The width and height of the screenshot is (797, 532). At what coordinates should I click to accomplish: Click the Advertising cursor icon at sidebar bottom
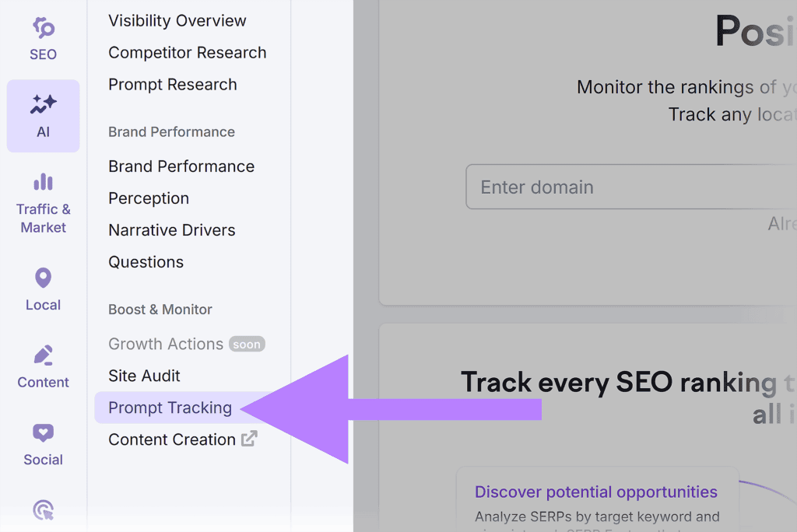43,510
